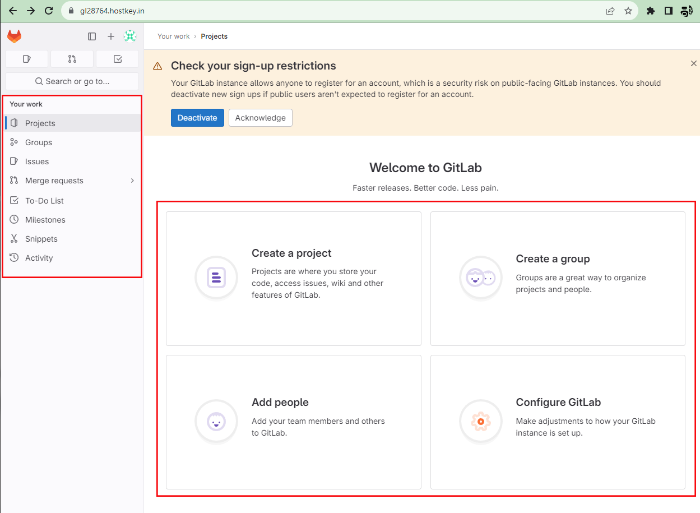This screenshot has width=700, height=513.
Task: Open Milestones from the sidebar
Action: (45, 220)
